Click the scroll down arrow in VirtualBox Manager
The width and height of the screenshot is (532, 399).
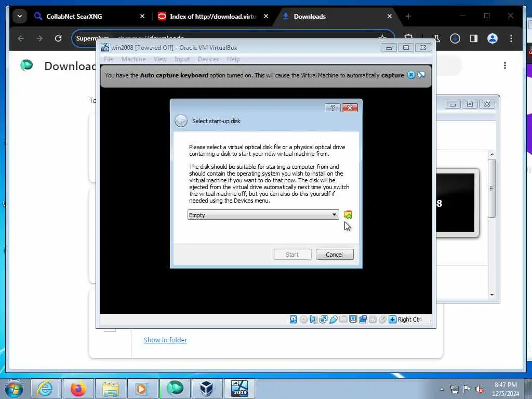pos(492,295)
